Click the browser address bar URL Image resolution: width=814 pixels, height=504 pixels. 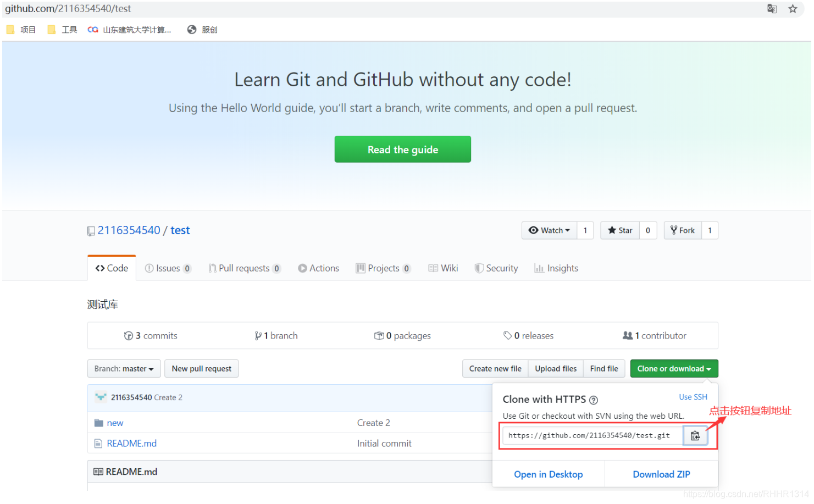click(x=68, y=9)
